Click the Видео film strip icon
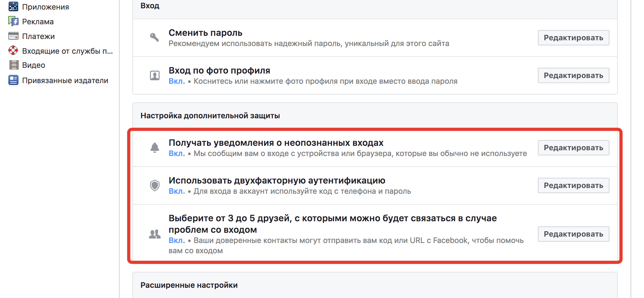 pyautogui.click(x=14, y=65)
